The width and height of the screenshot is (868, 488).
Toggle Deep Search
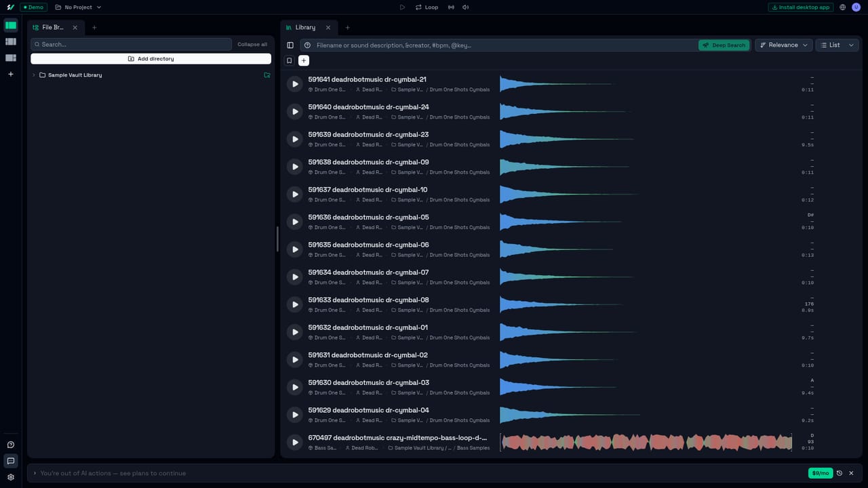[x=724, y=45]
